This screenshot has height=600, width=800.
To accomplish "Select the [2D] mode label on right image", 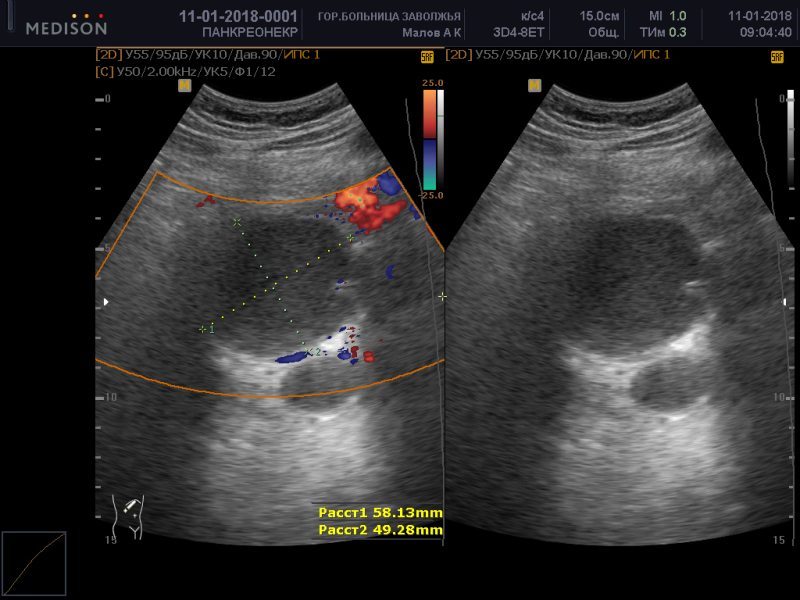I will click(x=460, y=55).
